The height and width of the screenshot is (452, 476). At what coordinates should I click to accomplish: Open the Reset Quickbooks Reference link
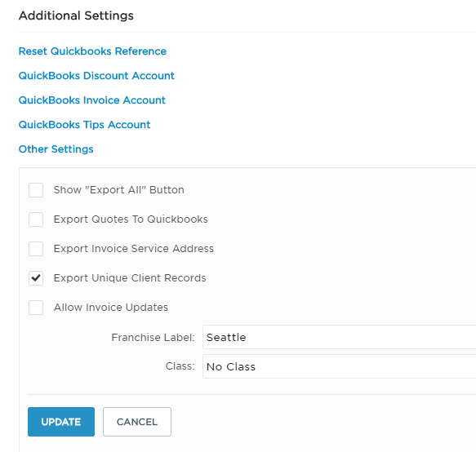pyautogui.click(x=92, y=51)
